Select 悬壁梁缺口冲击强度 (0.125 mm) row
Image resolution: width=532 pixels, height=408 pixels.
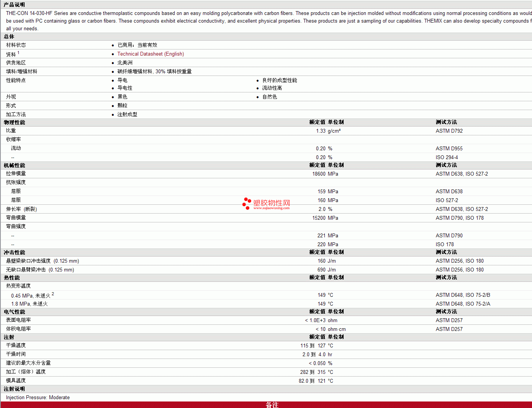[x=43, y=261]
